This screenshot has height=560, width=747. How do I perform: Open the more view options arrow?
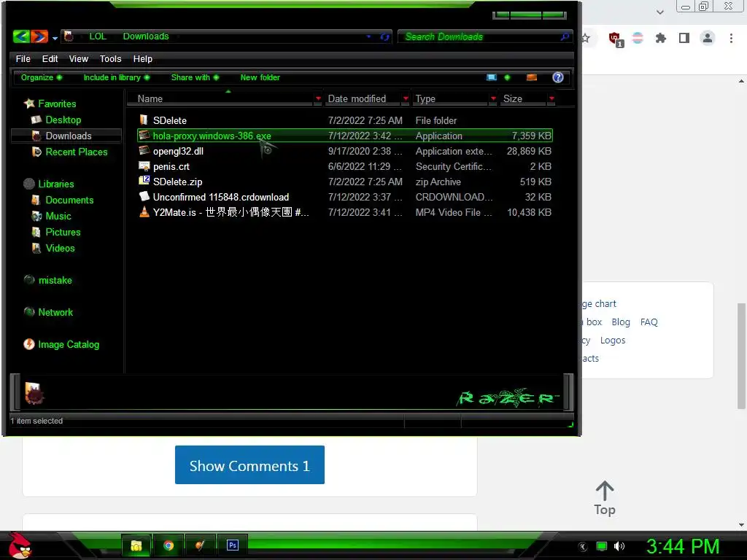tap(507, 77)
